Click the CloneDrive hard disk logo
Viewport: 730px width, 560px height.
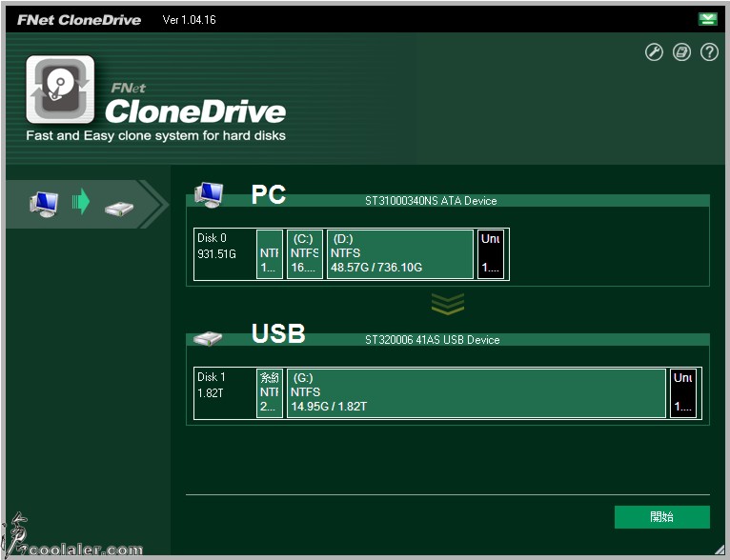click(60, 90)
